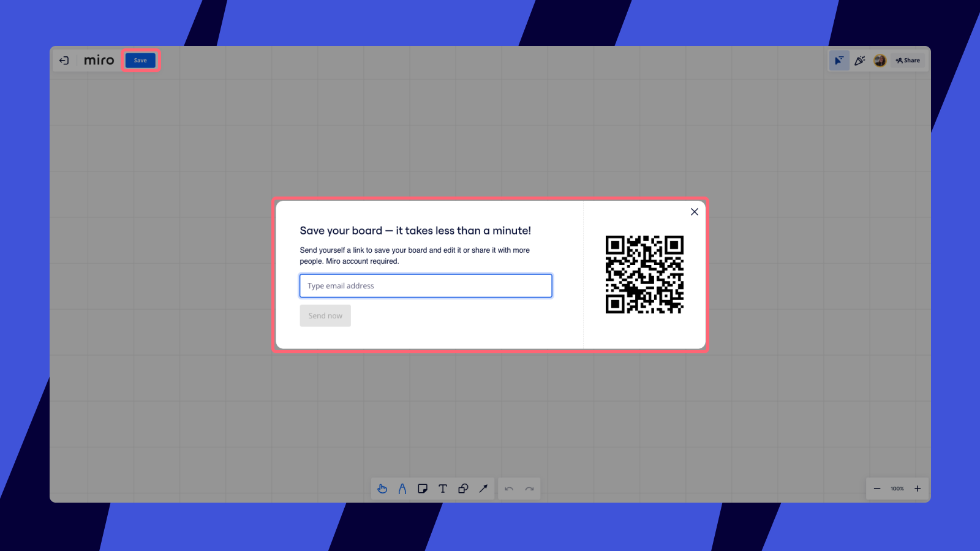Click the redo arrow

click(x=530, y=489)
